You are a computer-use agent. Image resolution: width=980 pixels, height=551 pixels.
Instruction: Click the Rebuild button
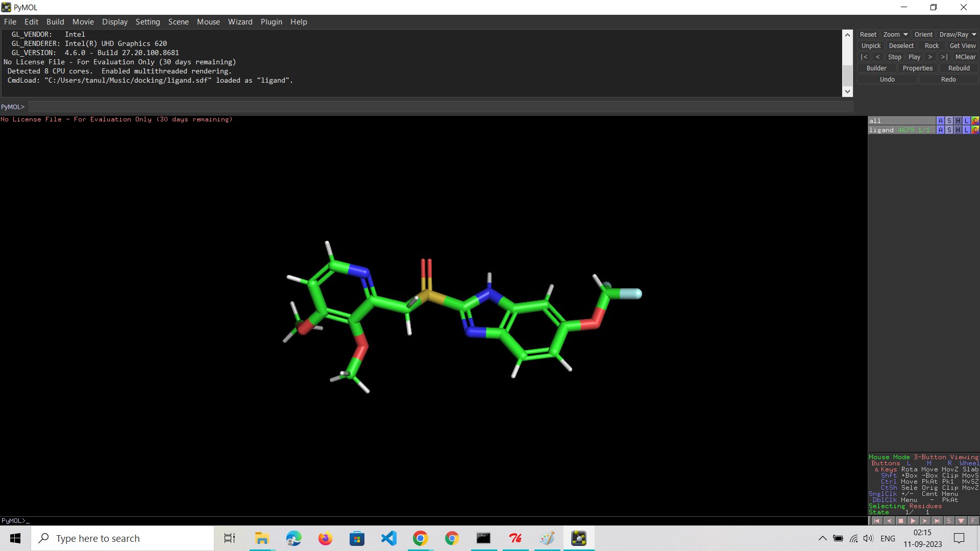click(959, 68)
